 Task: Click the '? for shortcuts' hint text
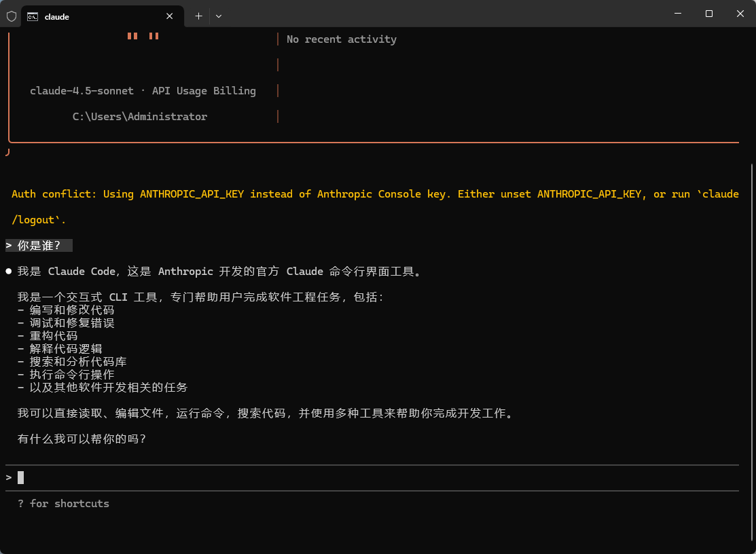[64, 503]
